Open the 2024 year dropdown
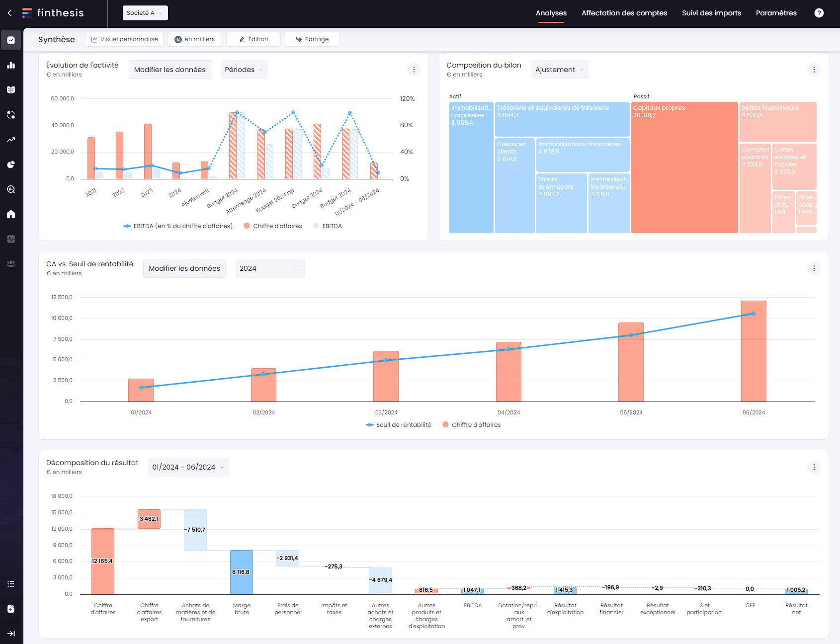The height and width of the screenshot is (644, 840). (x=270, y=268)
